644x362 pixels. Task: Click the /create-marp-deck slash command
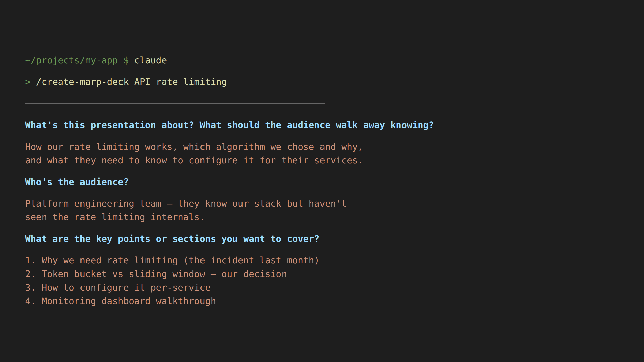(83, 82)
